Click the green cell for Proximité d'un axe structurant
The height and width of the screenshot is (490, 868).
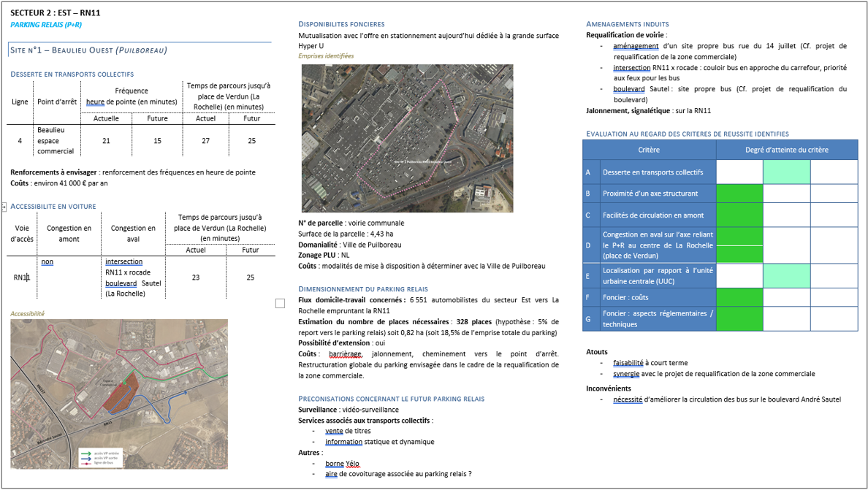point(739,194)
